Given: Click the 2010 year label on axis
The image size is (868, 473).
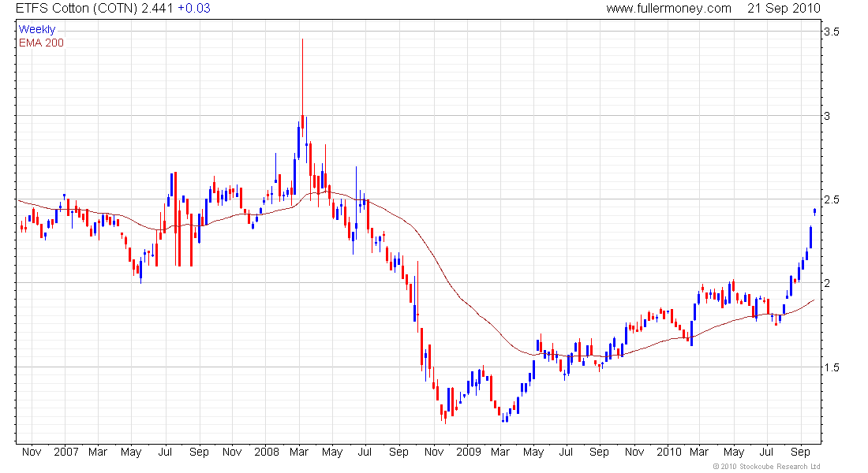Looking at the screenshot, I should pyautogui.click(x=668, y=452).
